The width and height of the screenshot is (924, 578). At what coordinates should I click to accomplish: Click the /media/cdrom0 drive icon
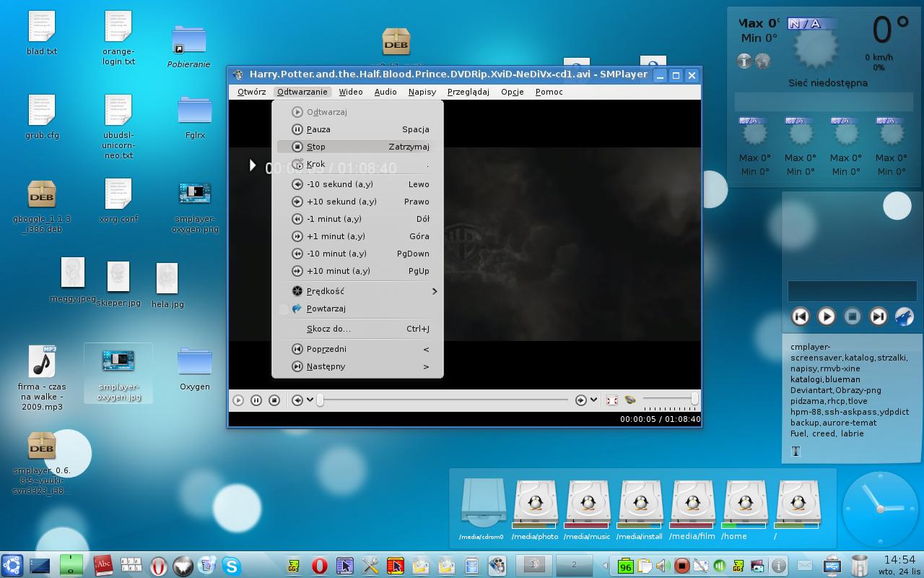(x=482, y=504)
